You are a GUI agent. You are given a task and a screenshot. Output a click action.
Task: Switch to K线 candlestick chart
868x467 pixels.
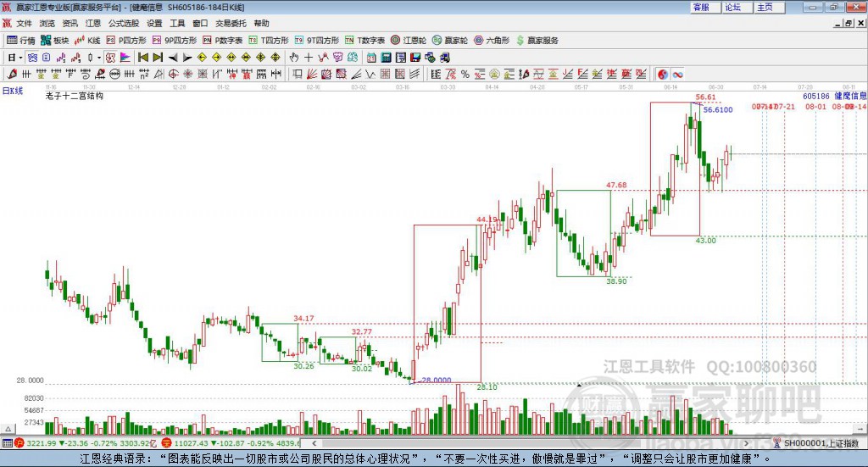click(x=87, y=41)
